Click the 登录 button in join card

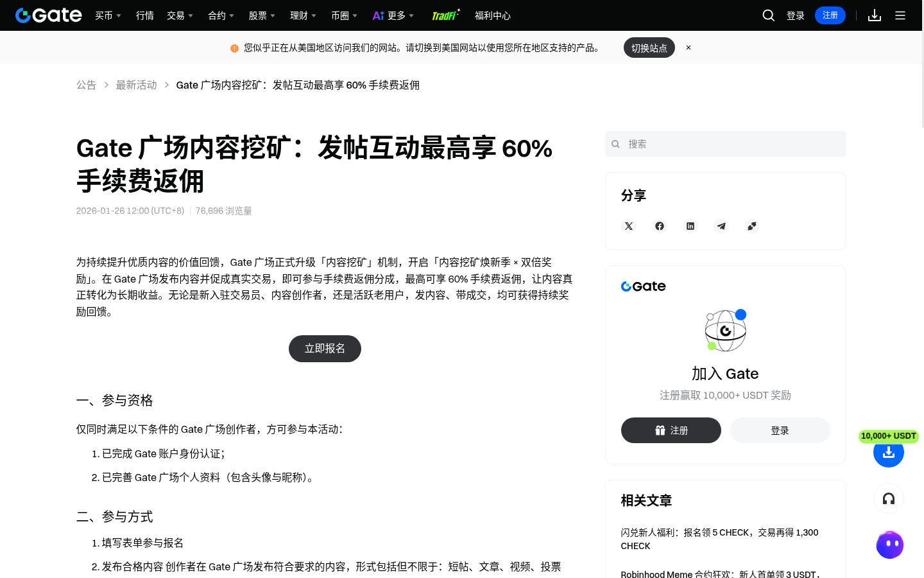pyautogui.click(x=780, y=430)
